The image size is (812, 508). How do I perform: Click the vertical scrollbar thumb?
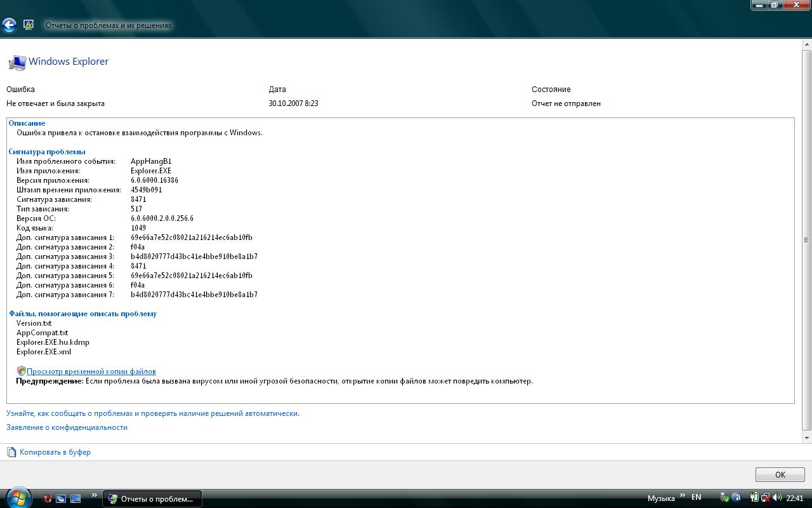pos(807,239)
